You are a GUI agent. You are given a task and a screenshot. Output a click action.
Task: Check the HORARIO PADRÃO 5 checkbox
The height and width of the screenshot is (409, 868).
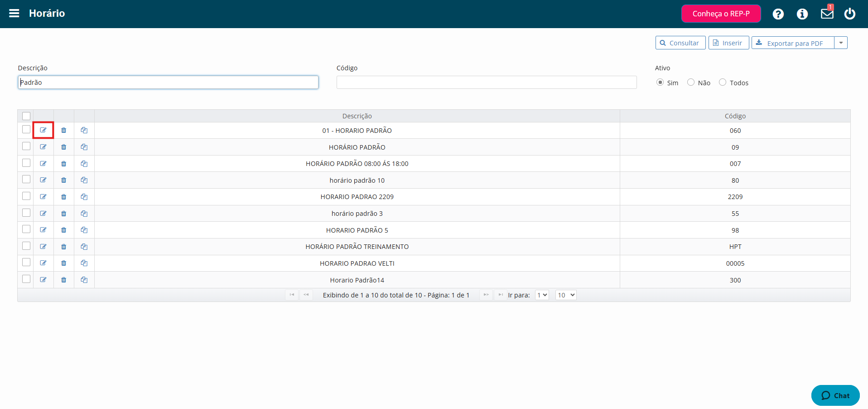pos(26,229)
